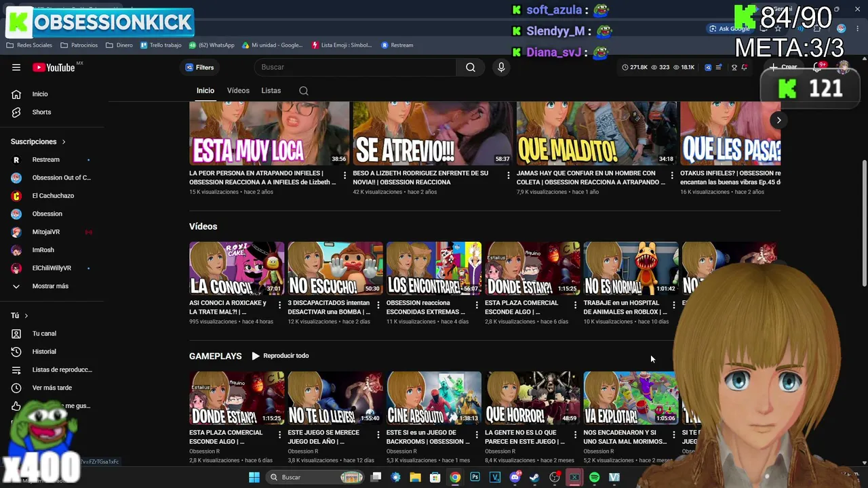Open the GAMEPLAYS section title

(216, 356)
